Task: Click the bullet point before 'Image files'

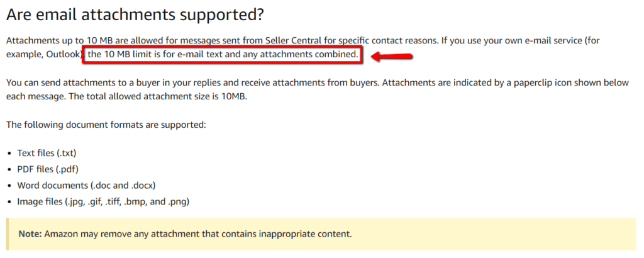Action: coord(10,202)
